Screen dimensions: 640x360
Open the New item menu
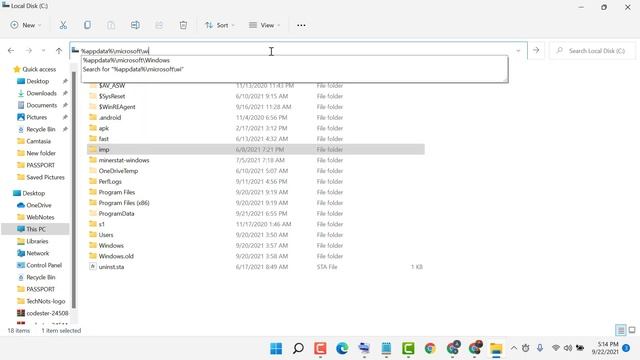click(x=26, y=25)
